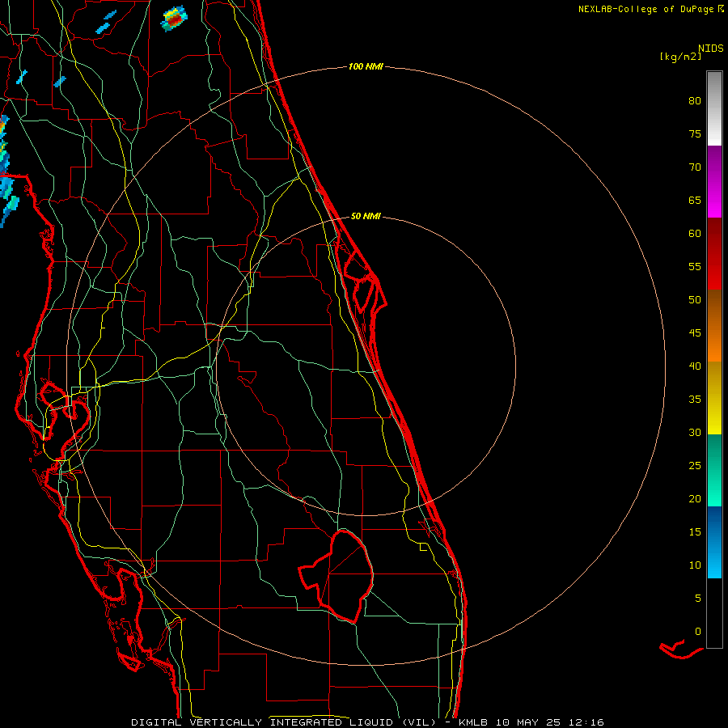The image size is (728, 728).
Task: Click the KMLB 10 MAY 25 12:16 timestamp
Action: pyautogui.click(x=531, y=722)
